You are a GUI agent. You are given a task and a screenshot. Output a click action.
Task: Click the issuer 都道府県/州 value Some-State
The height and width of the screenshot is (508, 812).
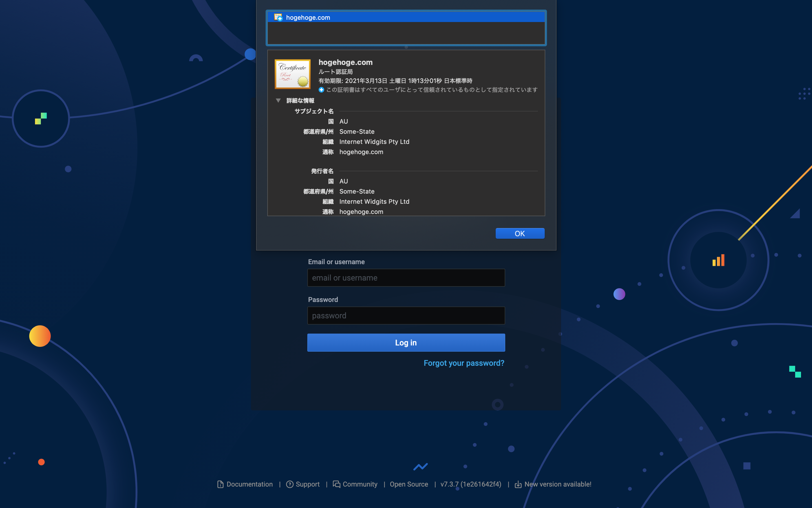click(x=357, y=192)
